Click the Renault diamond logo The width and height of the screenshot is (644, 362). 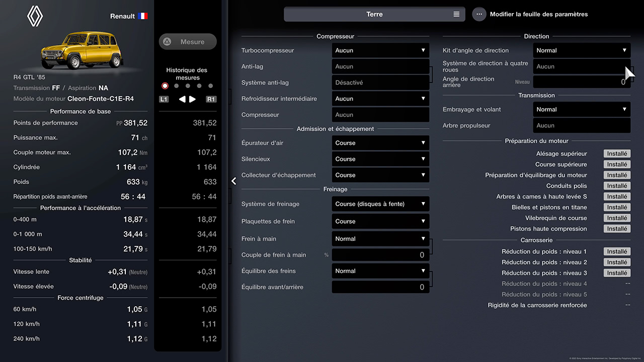click(x=35, y=16)
